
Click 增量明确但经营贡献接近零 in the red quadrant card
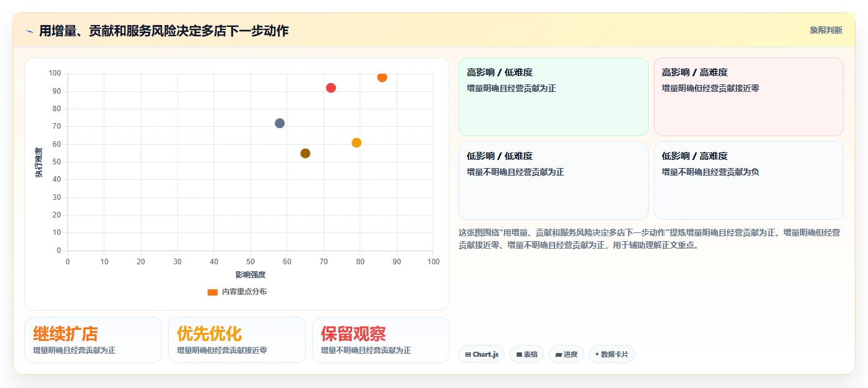click(711, 88)
